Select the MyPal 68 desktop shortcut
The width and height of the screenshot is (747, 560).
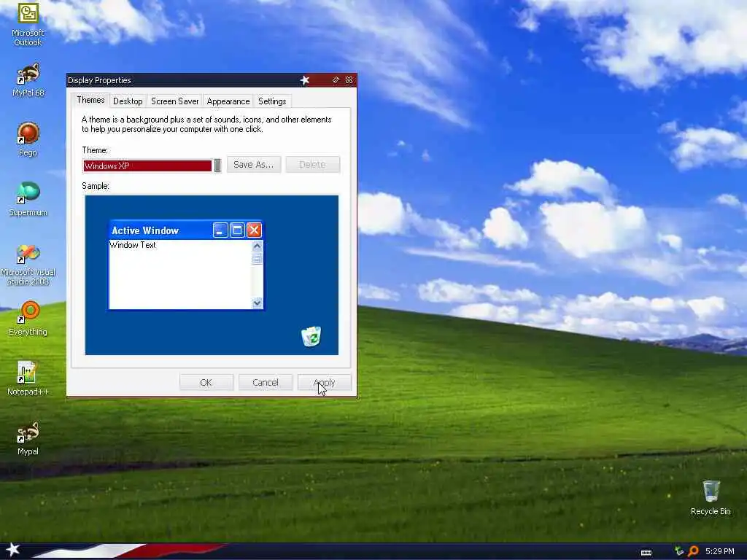(x=28, y=80)
